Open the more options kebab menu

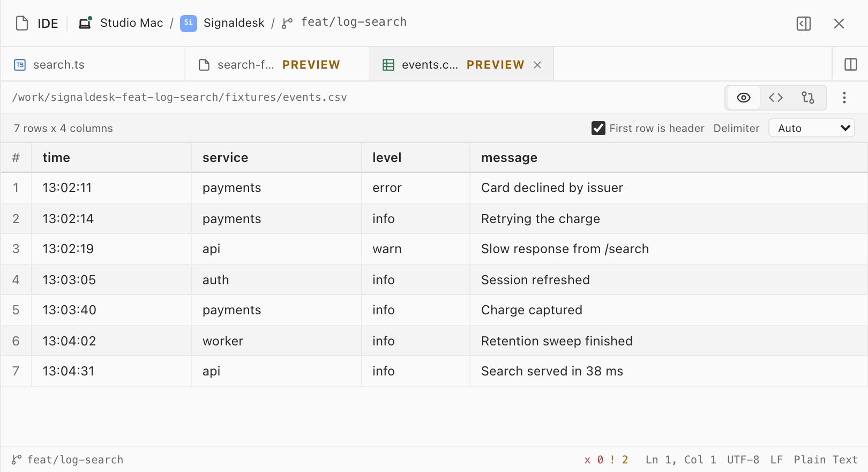[x=844, y=98]
